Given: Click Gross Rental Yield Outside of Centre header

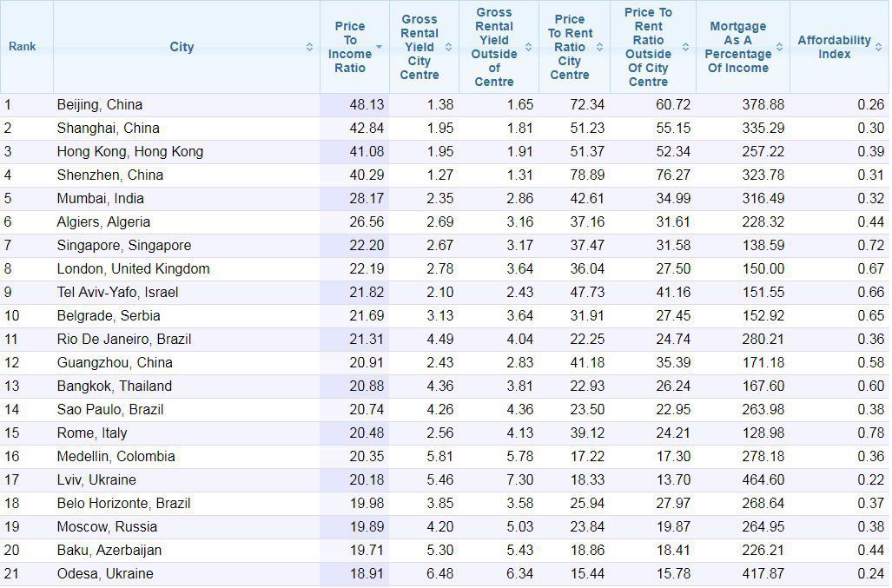Looking at the screenshot, I should pyautogui.click(x=494, y=47).
